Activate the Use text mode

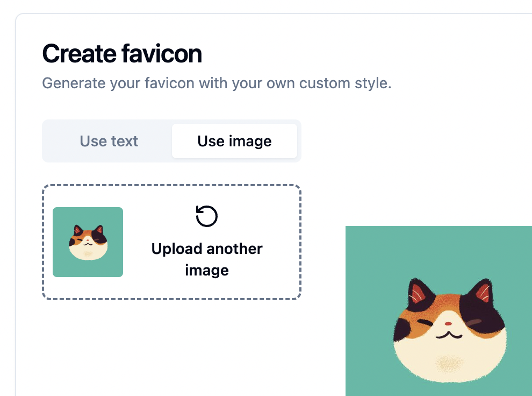tap(109, 141)
